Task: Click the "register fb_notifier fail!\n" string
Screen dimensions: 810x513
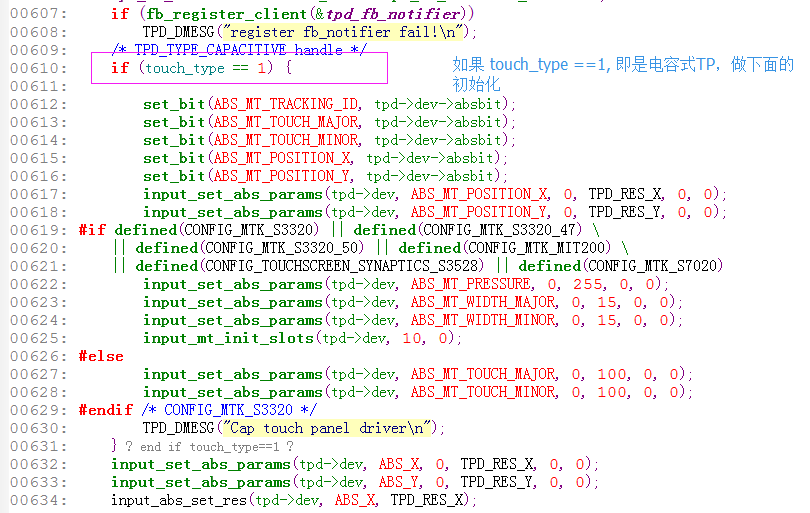Action: (x=343, y=32)
